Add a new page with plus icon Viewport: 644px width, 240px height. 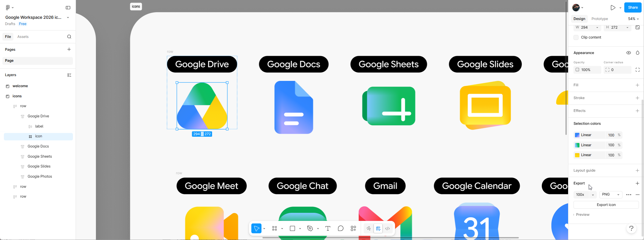[69, 49]
